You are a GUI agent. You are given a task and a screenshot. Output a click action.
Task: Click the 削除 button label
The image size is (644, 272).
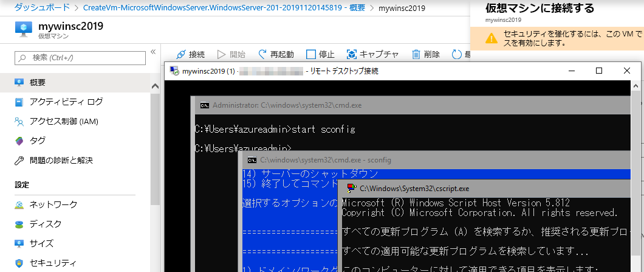(431, 54)
